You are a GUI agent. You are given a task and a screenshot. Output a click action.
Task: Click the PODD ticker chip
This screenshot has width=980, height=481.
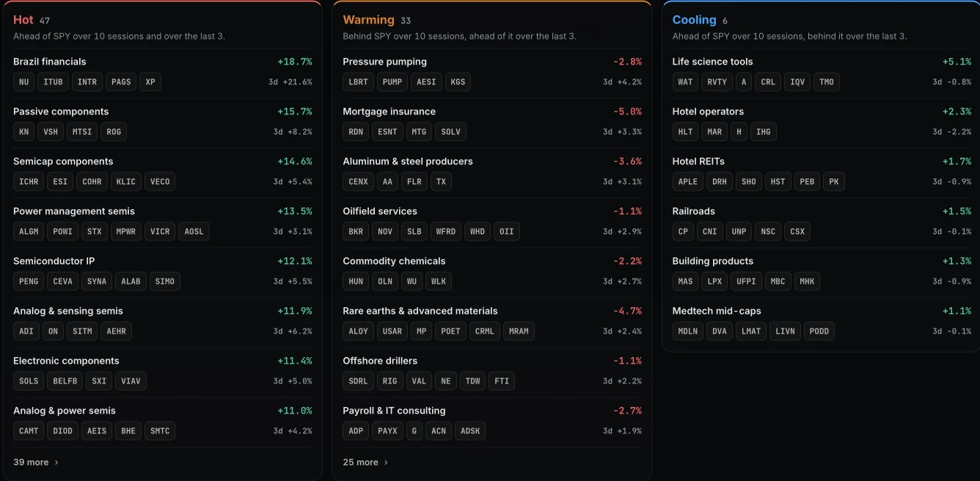pyautogui.click(x=819, y=331)
